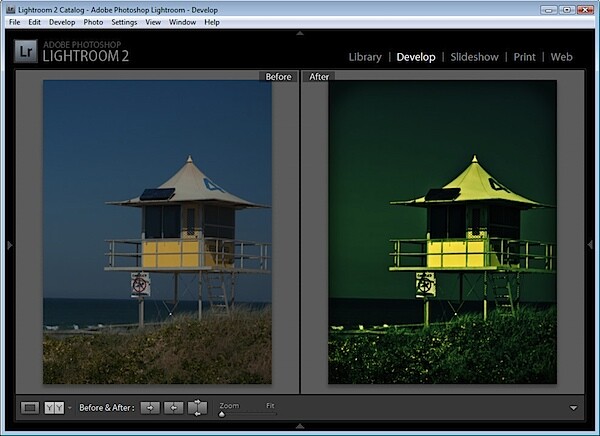600x436 pixels.
Task: Swap Before and After settings button
Action: (x=197, y=407)
